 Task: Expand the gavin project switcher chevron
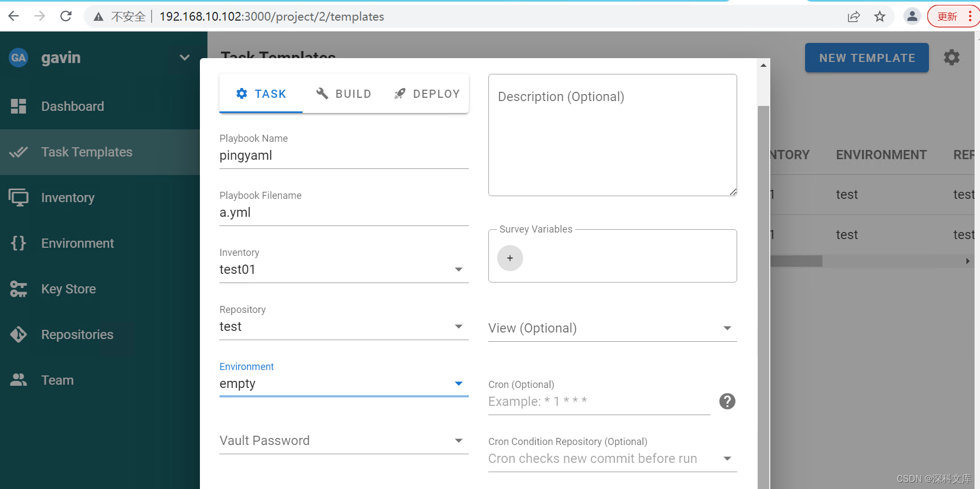[x=185, y=58]
